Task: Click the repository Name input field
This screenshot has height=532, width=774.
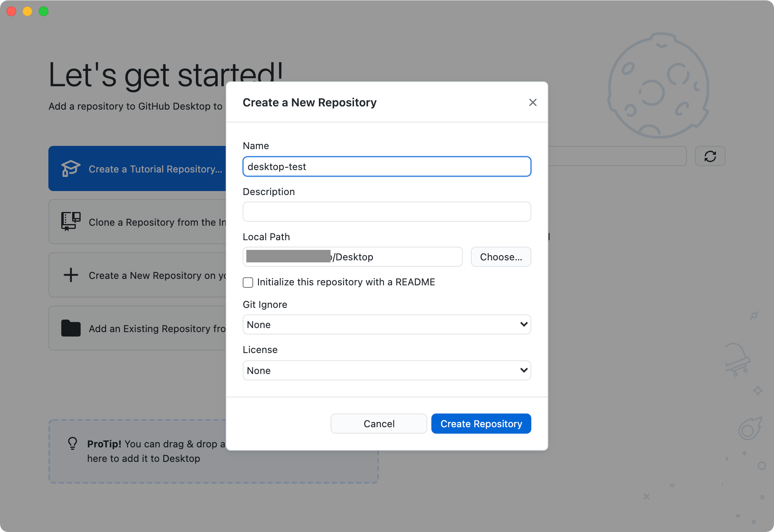Action: (x=387, y=166)
